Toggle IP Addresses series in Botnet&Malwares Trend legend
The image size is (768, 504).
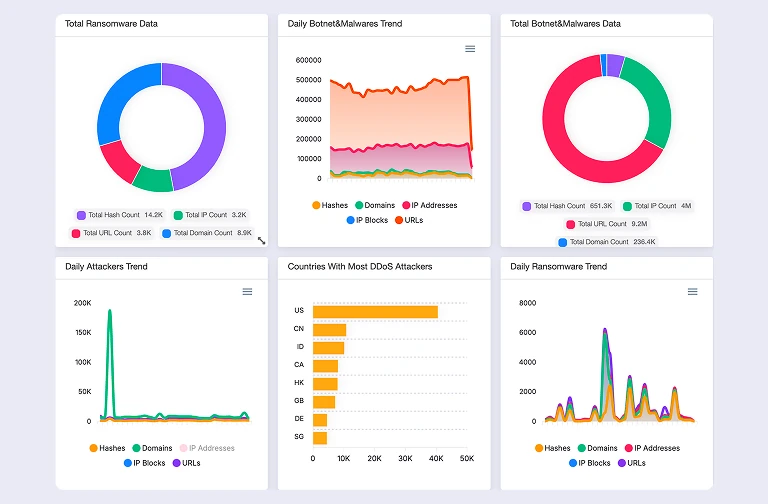tap(430, 205)
